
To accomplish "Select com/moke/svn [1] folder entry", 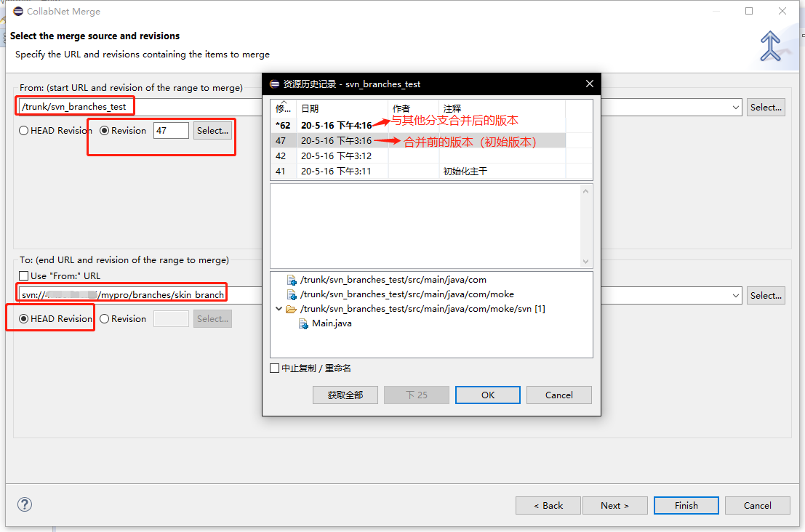I will point(422,309).
